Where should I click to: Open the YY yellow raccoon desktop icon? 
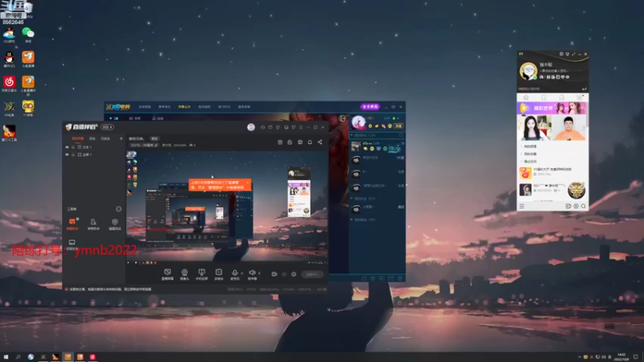click(x=28, y=108)
